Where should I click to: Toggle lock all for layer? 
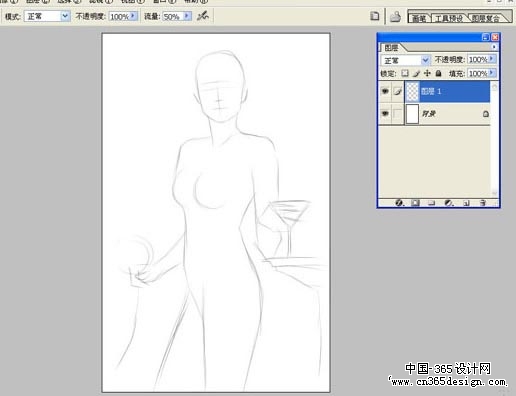[x=438, y=73]
